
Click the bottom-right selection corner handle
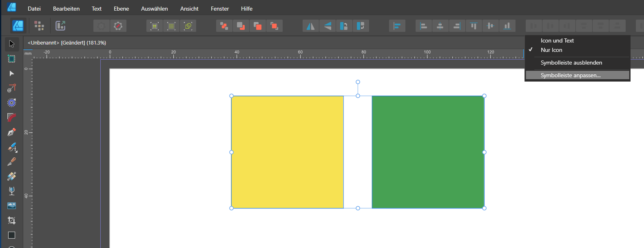(485, 208)
